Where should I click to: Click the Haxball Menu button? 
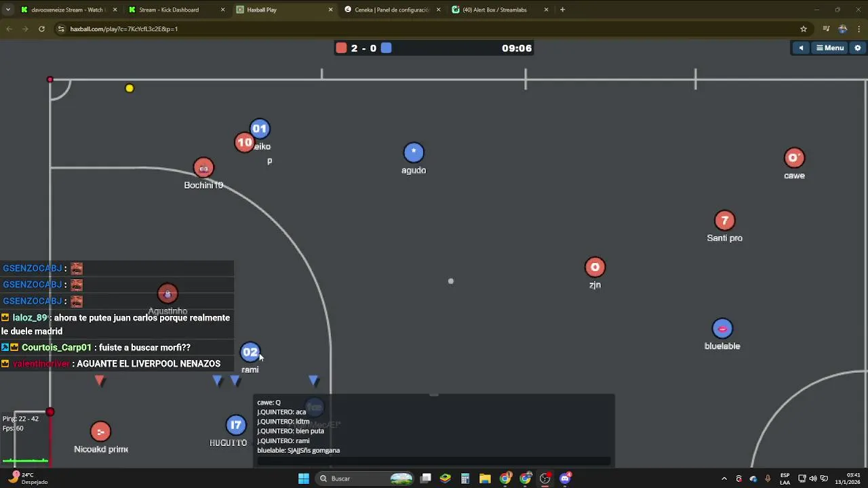point(830,48)
